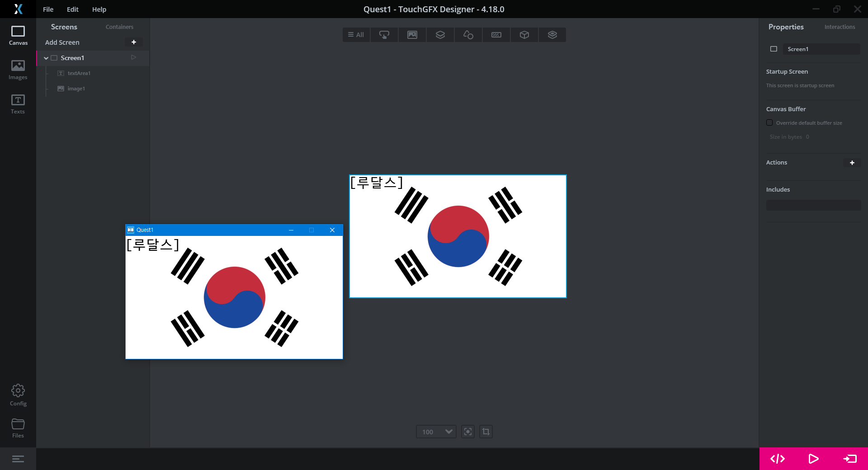The width and height of the screenshot is (868, 470).
Task: Open the Canvas view in sidebar
Action: coord(18,36)
